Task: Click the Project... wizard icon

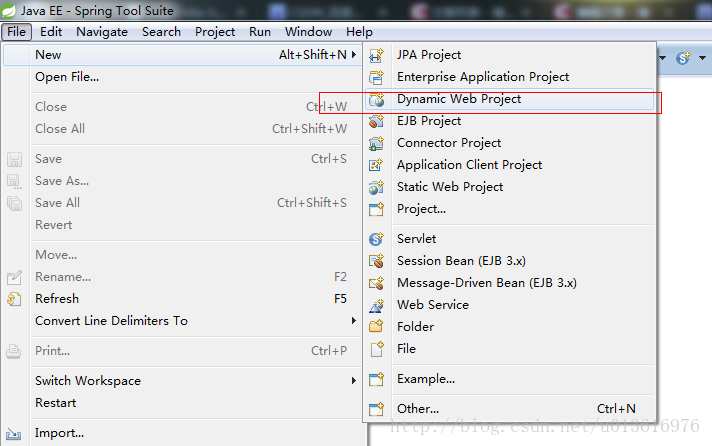Action: tap(376, 209)
